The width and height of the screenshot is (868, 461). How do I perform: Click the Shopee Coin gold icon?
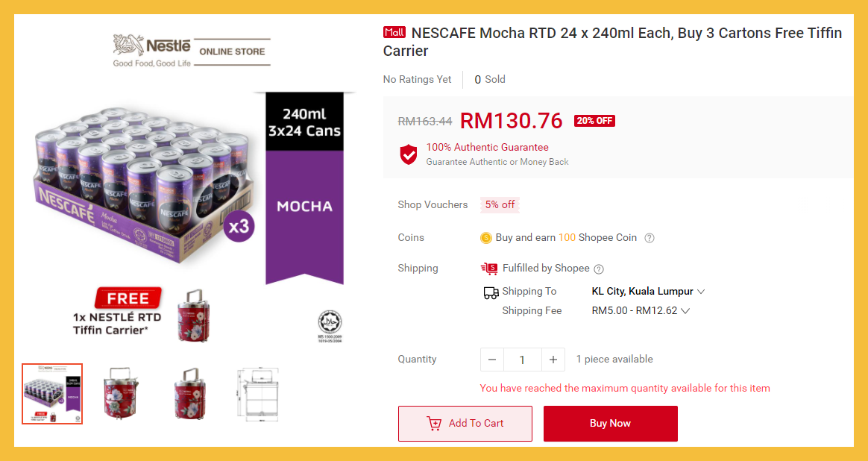click(486, 238)
